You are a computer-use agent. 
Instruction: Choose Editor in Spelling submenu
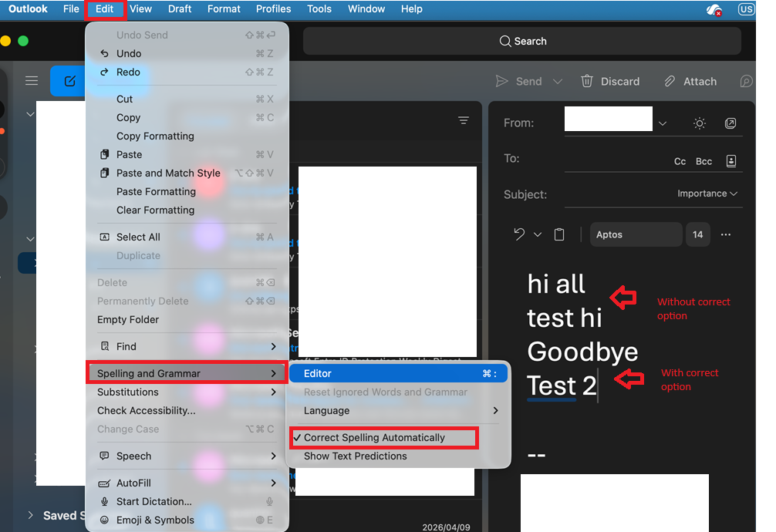(x=398, y=374)
